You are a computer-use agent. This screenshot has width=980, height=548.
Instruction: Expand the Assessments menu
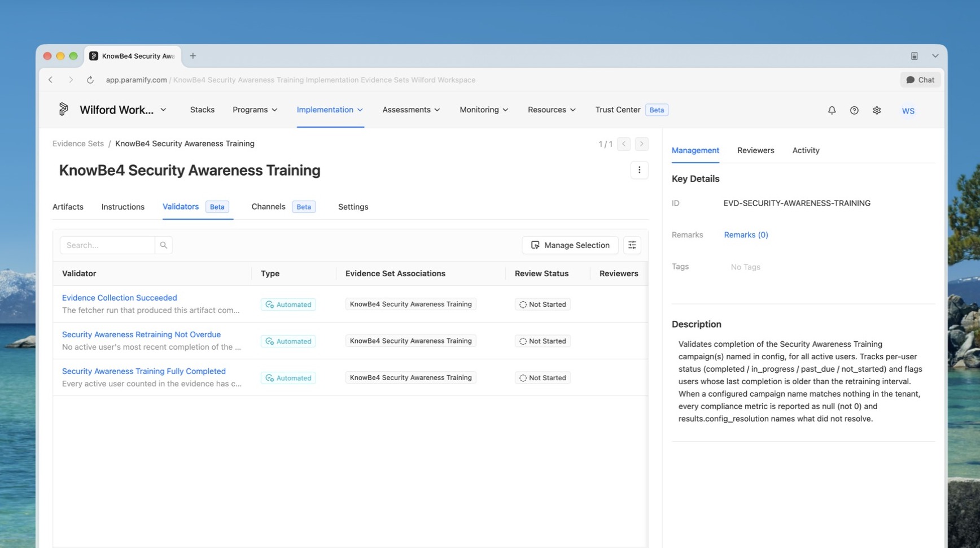click(x=411, y=110)
